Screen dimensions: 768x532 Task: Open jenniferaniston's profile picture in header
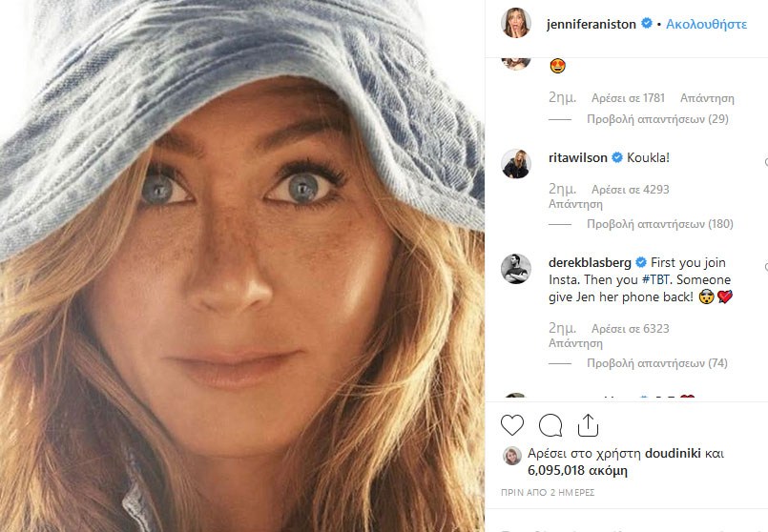pyautogui.click(x=516, y=23)
